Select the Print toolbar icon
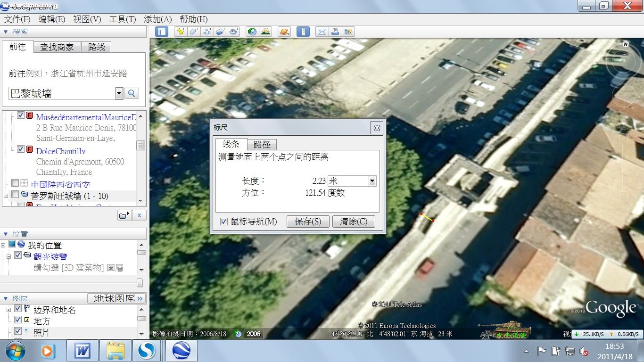The height and width of the screenshot is (362, 644). point(335,32)
